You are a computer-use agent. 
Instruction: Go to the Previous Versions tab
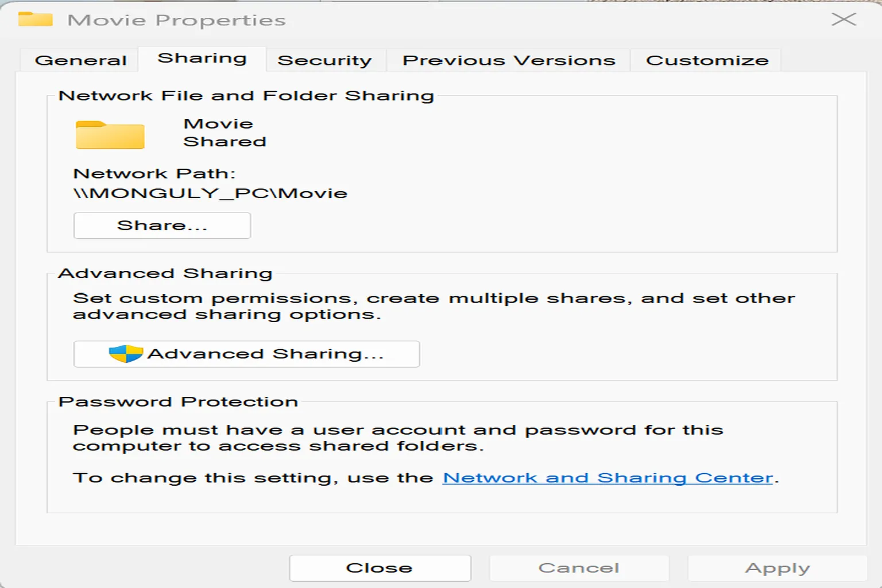pos(509,60)
